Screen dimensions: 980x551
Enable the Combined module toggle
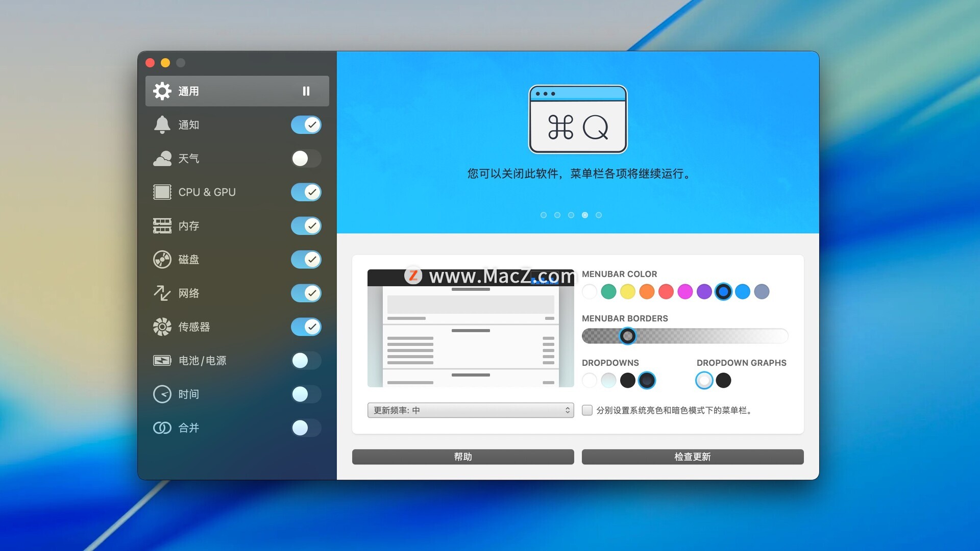click(x=306, y=428)
